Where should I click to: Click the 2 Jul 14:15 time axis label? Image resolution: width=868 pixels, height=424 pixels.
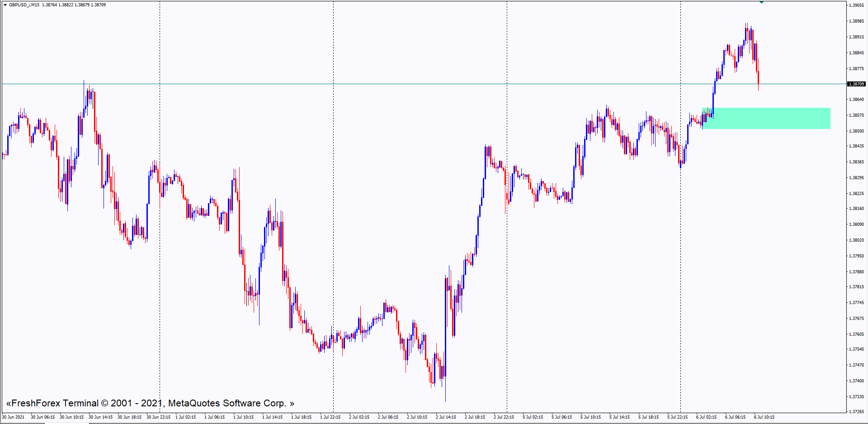pos(446,417)
